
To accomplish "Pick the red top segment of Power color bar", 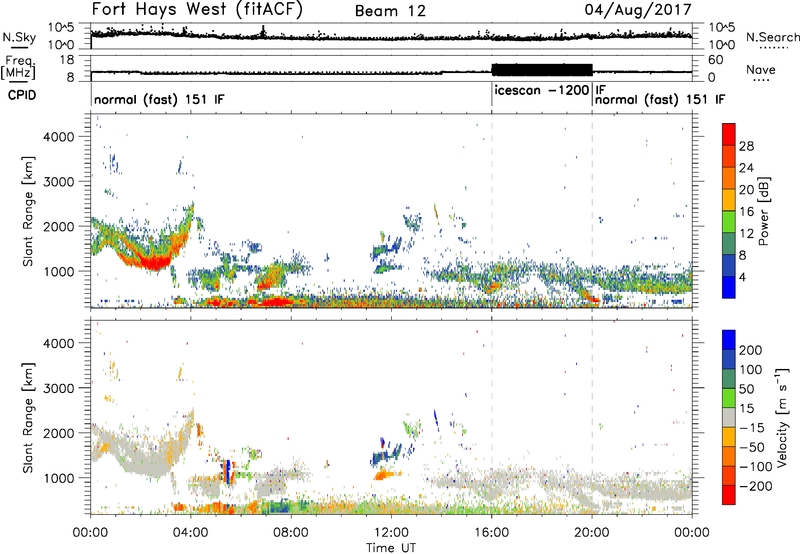I will [729, 134].
